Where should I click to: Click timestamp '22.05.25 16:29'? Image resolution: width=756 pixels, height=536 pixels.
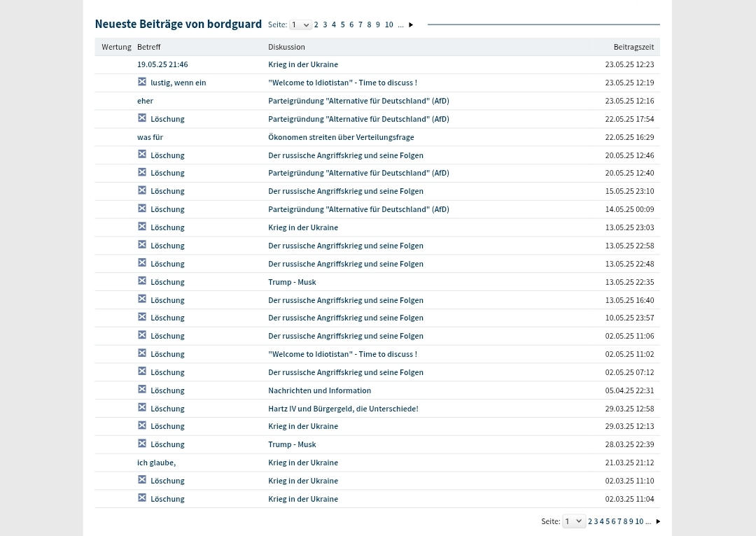click(x=630, y=137)
